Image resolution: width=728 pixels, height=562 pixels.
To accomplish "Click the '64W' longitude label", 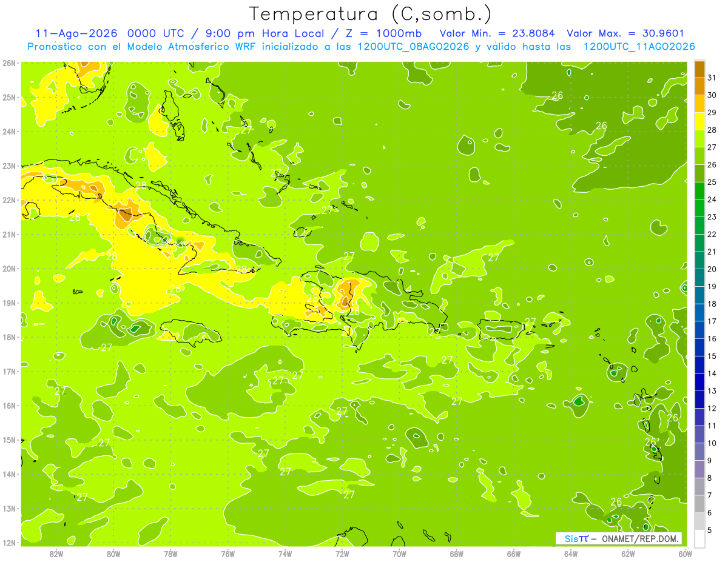I will [x=571, y=554].
